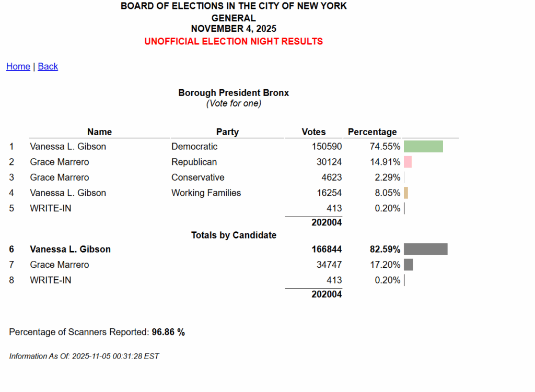Viewport: 535px width, 392px height.
Task: Click the Totals by Candidate heading
Action: 234,235
